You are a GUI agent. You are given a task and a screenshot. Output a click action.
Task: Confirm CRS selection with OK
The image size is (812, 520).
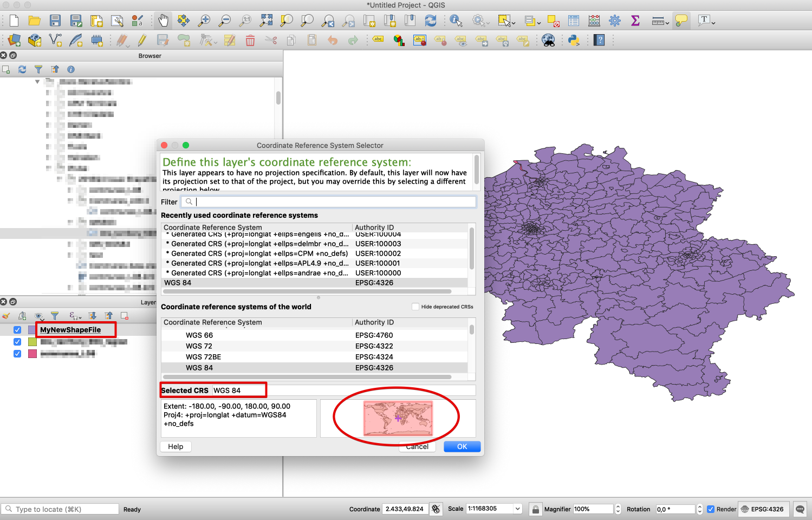462,446
